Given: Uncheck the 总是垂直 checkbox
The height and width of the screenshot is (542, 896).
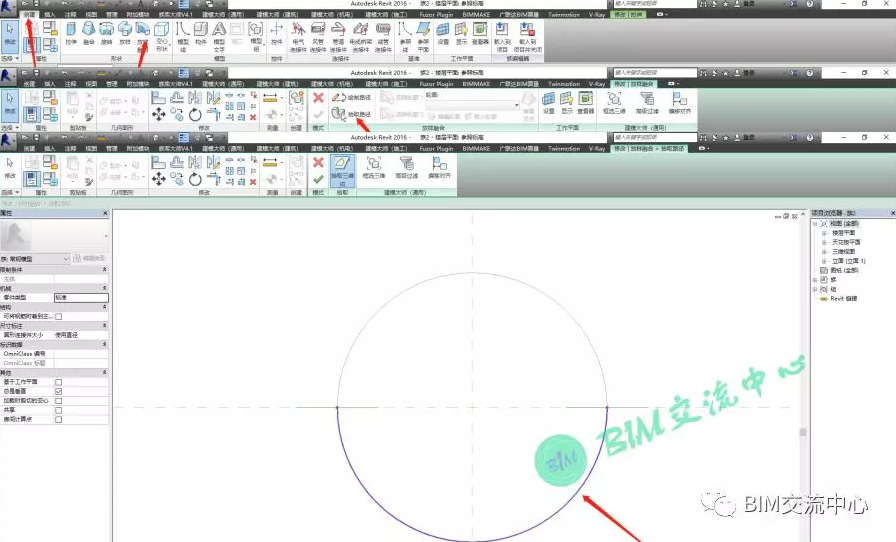Looking at the screenshot, I should tap(59, 391).
